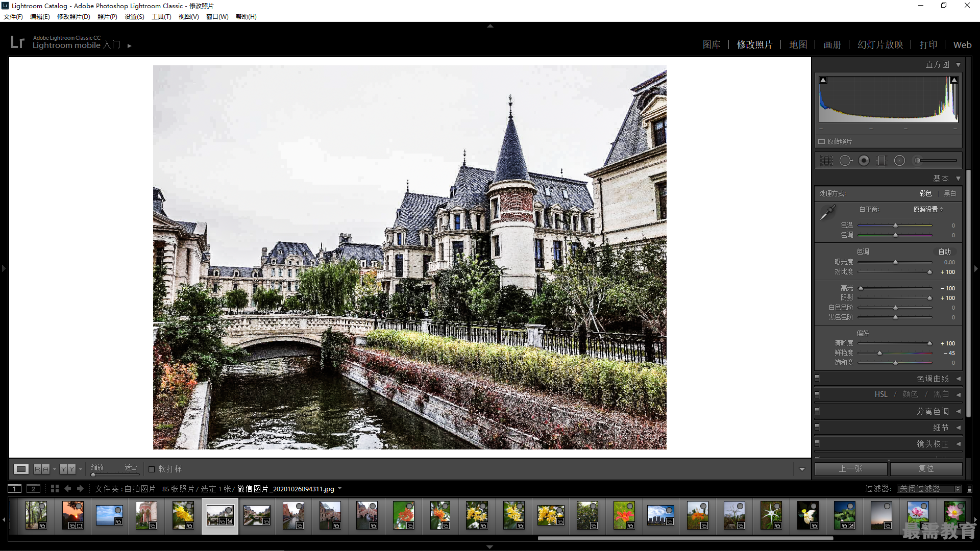Open the toolbar content dropdown arrow
Image resolution: width=980 pixels, height=551 pixels.
tap(802, 469)
